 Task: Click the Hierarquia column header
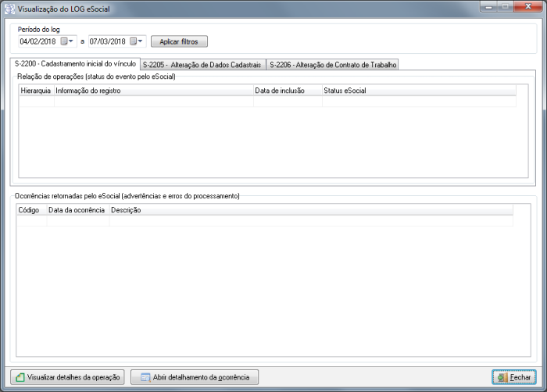tap(36, 91)
